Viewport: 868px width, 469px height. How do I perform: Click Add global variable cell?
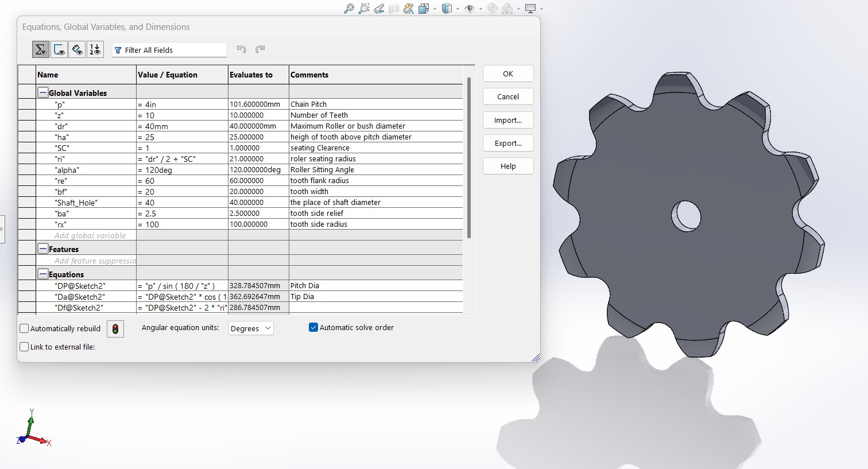tap(86, 235)
